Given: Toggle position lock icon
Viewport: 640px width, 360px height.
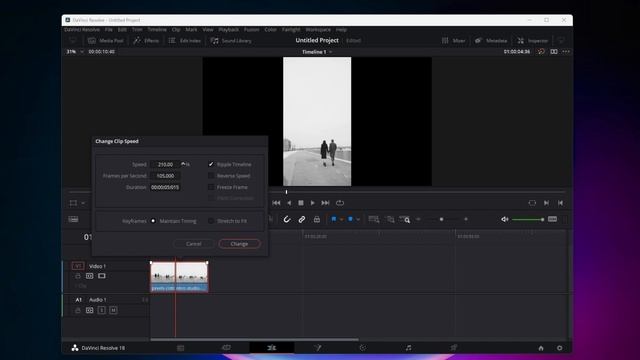Looking at the screenshot, I should point(317,219).
